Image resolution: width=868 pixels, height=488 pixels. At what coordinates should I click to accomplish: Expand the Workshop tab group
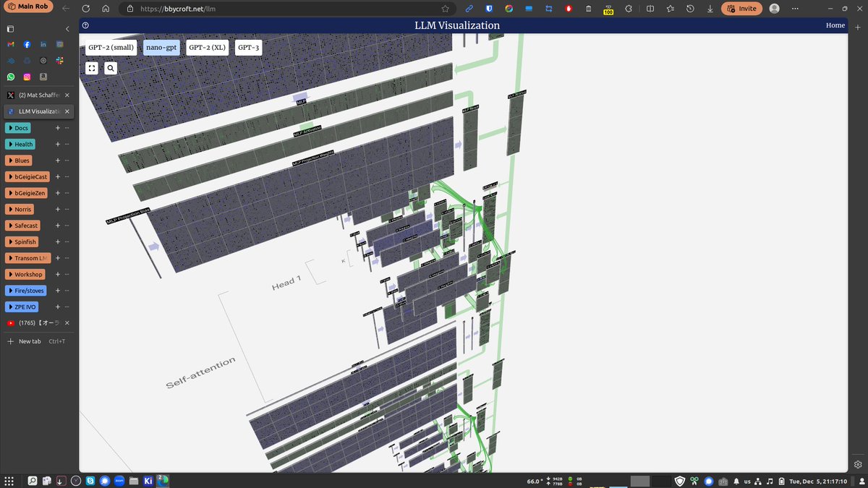[x=26, y=274]
